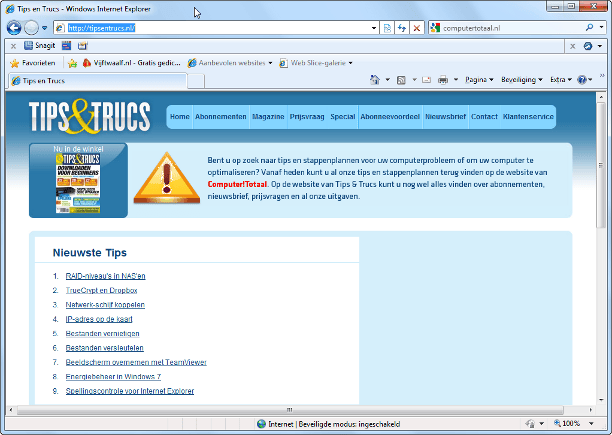Click the Add to Favorites bar star icon

coord(72,63)
